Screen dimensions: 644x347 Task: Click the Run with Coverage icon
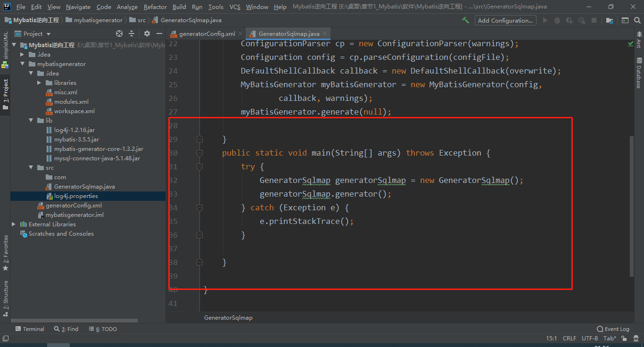point(570,20)
